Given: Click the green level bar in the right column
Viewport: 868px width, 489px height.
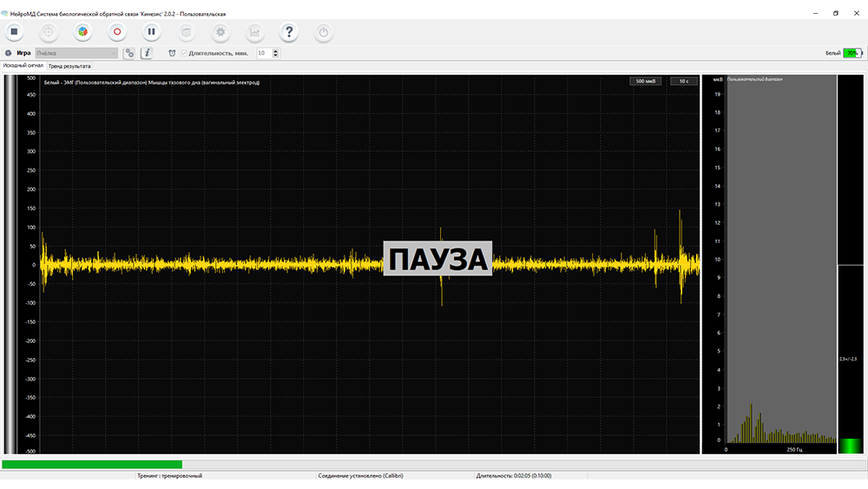Looking at the screenshot, I should click(851, 446).
